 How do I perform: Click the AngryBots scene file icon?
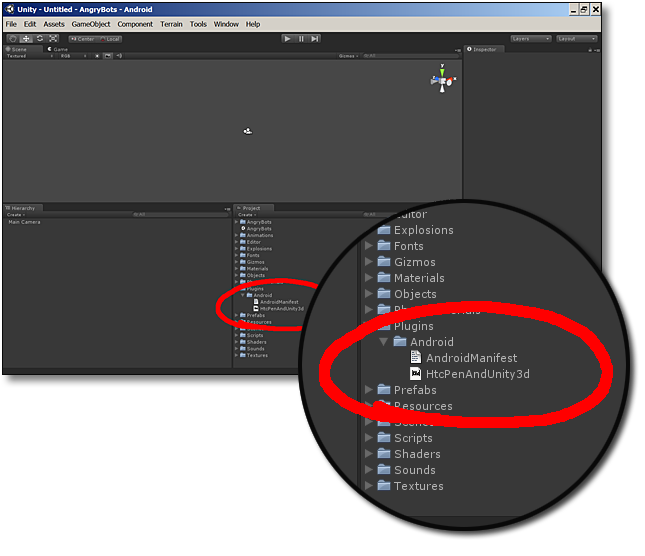click(243, 228)
